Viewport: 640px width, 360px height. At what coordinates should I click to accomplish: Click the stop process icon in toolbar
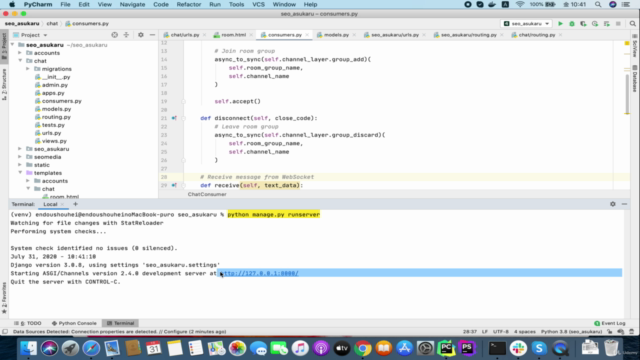(618, 24)
